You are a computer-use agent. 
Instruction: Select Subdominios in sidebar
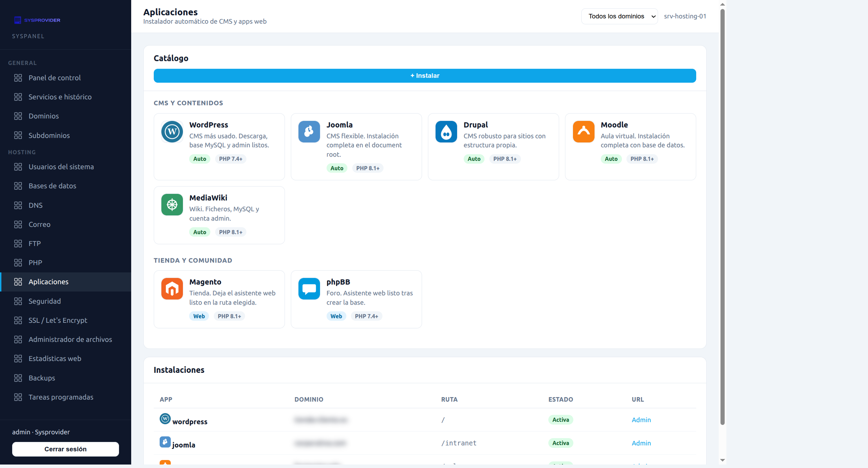[66, 135]
